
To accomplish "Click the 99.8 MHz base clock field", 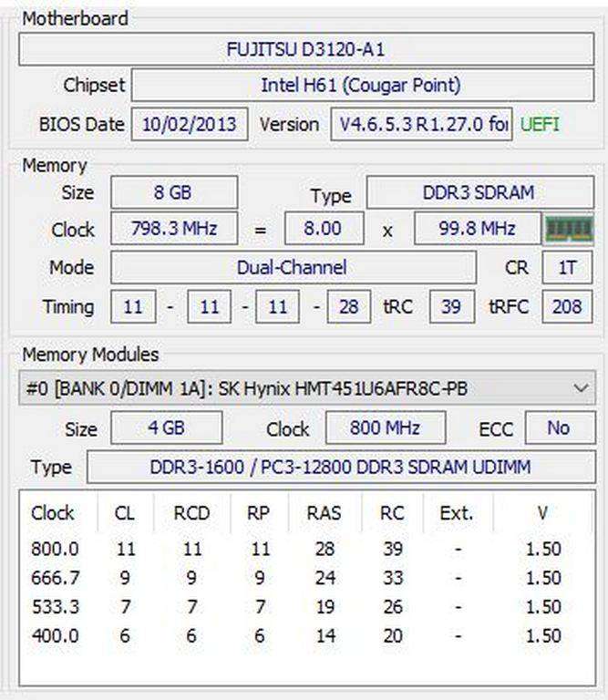I will pos(478,229).
